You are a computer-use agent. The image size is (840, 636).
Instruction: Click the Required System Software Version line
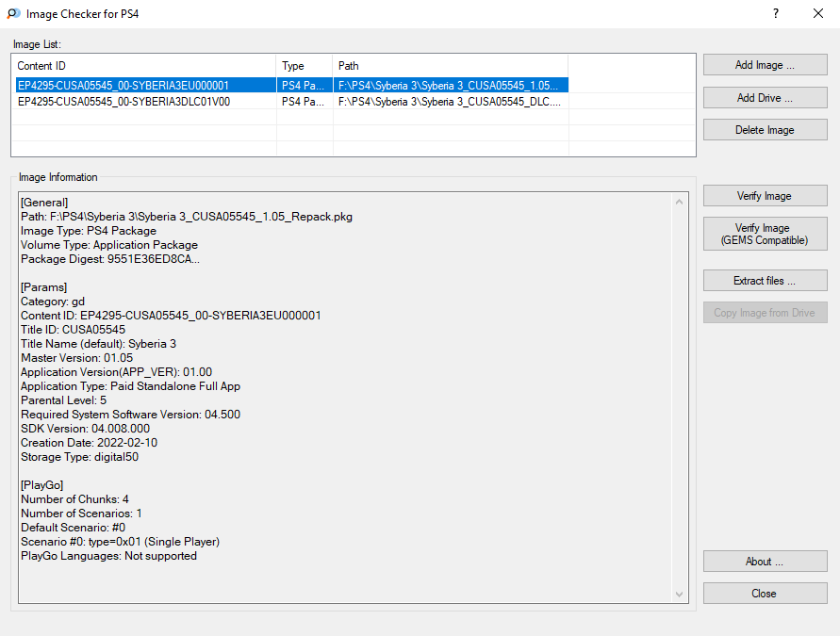tap(131, 415)
